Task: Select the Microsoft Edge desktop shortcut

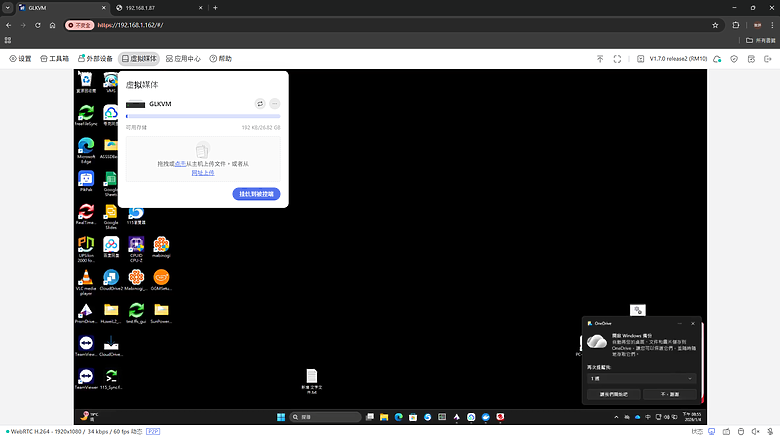Action: [86, 150]
